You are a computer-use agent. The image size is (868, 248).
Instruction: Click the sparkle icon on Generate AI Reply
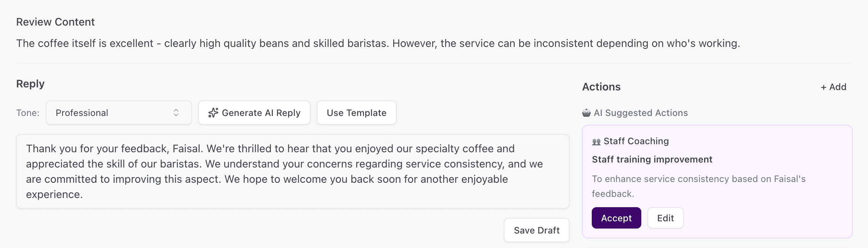pos(214,113)
